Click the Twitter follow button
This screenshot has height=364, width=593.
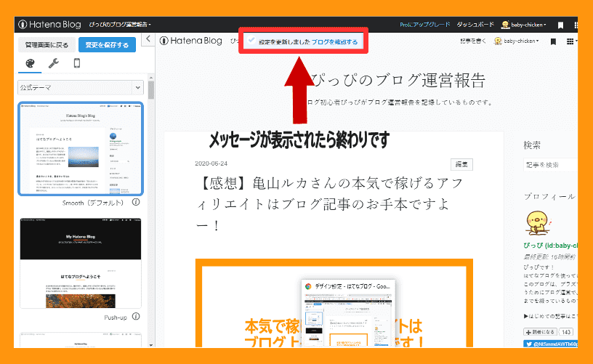(550, 344)
